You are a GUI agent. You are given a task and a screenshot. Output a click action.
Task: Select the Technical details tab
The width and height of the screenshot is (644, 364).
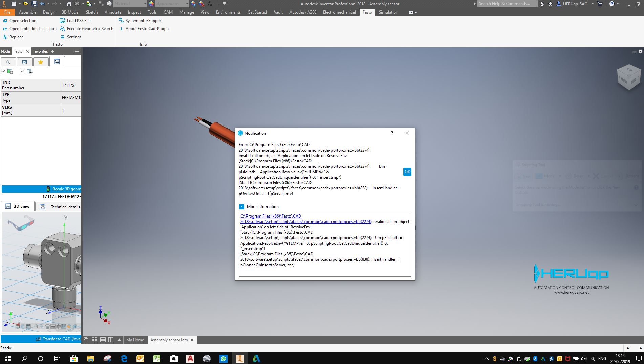[59, 207]
